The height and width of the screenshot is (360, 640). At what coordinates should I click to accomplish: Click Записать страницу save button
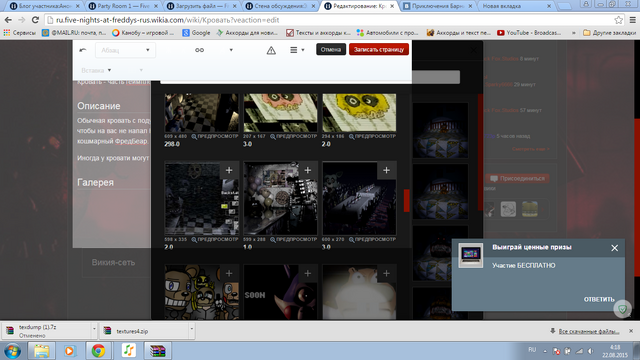click(379, 49)
